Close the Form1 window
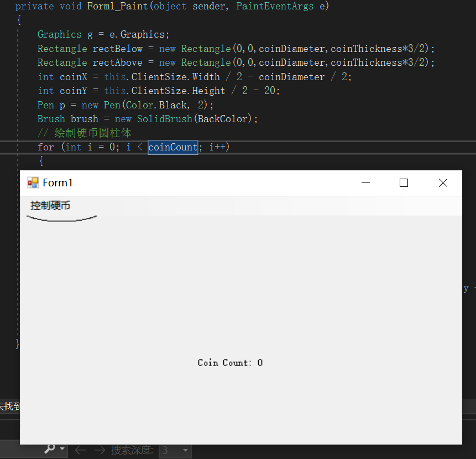Viewport: 476px width, 459px height. (x=443, y=183)
